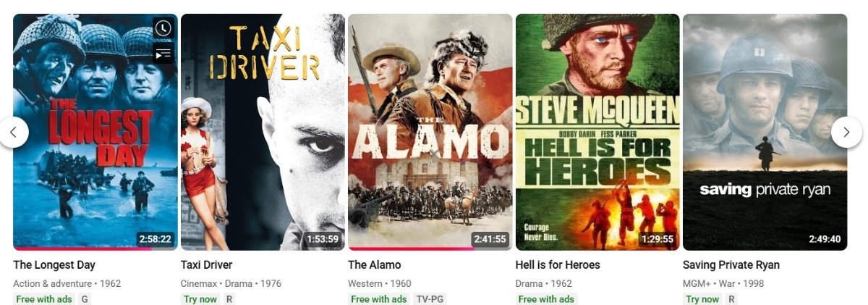868x305 pixels.
Task: Open The Longest Day poster thumbnail
Action: (x=95, y=132)
